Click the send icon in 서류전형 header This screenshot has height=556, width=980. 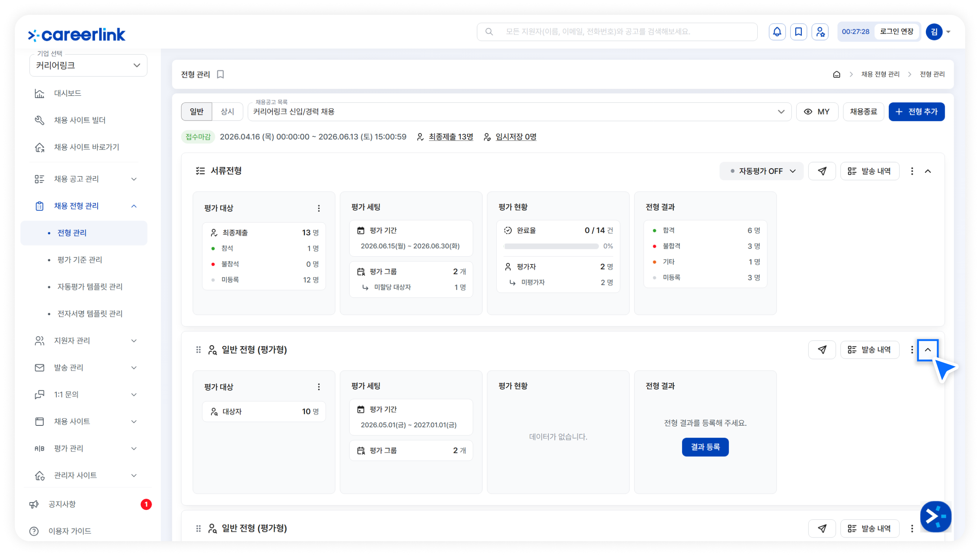822,171
